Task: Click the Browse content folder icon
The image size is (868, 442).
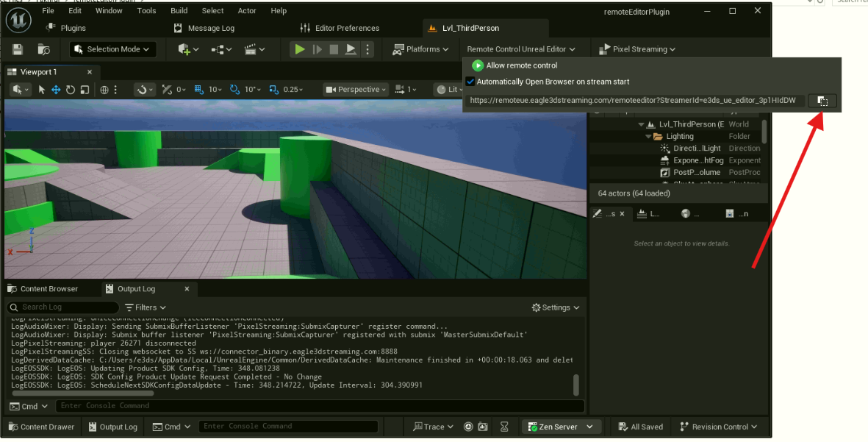Action: (x=43, y=49)
